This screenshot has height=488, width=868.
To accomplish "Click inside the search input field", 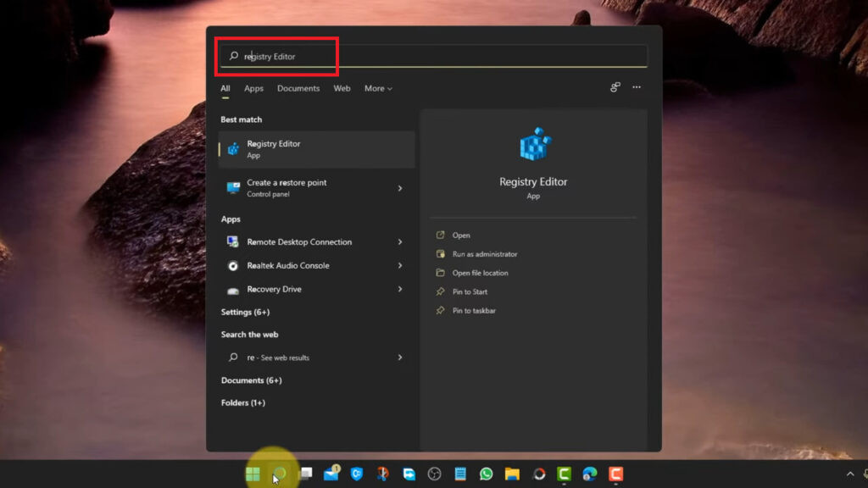I will (339, 56).
